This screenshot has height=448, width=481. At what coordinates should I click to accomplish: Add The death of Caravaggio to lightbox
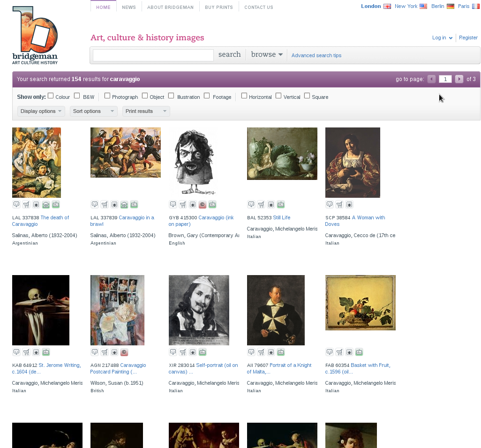click(16, 204)
